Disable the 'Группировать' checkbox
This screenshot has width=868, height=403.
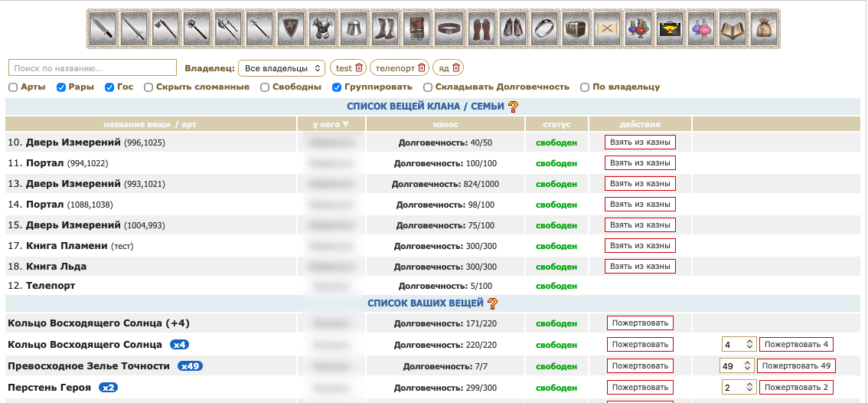337,87
